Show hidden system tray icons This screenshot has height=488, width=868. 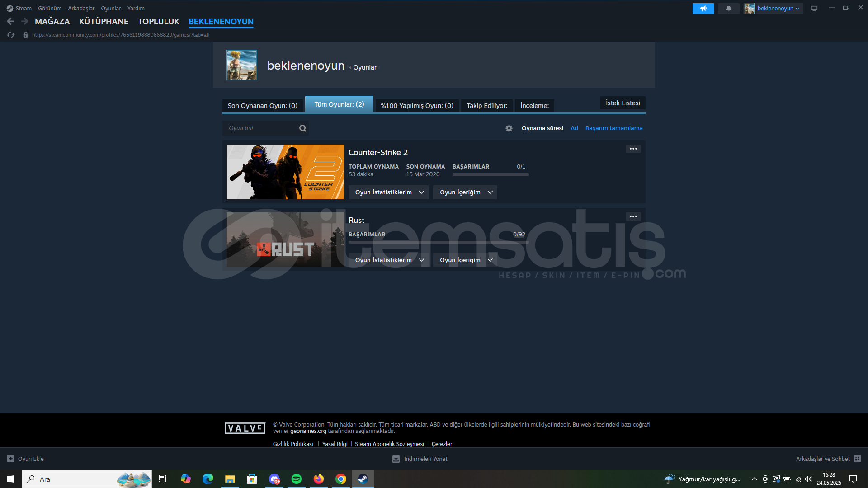pyautogui.click(x=754, y=479)
